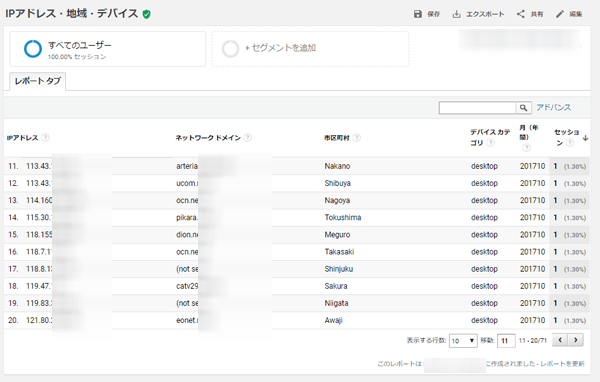Viewport: 600px width, 382px height.
Task: Sort by 市区町村 column header
Action: (x=337, y=138)
